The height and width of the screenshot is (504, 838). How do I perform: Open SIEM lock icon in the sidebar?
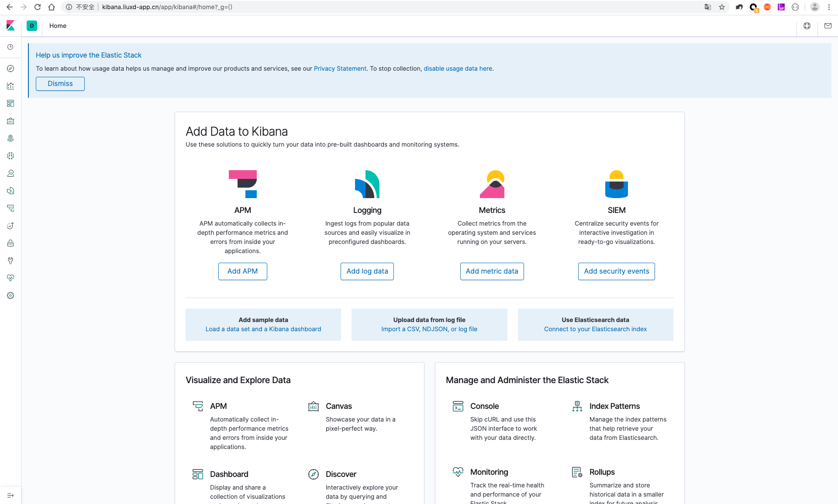[x=10, y=243]
